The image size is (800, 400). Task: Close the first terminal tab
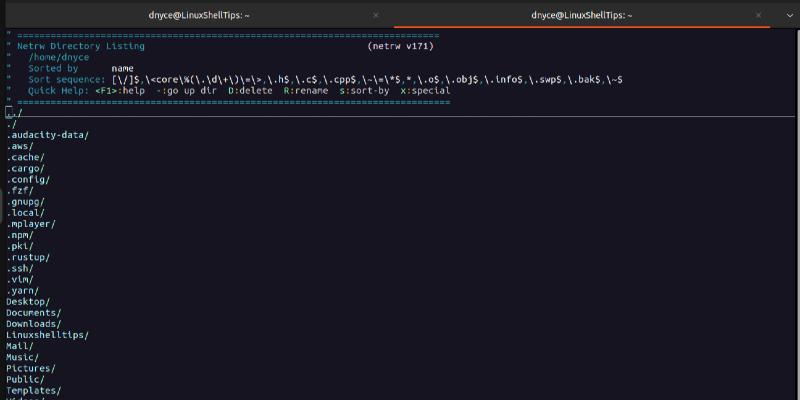pyautogui.click(x=376, y=15)
